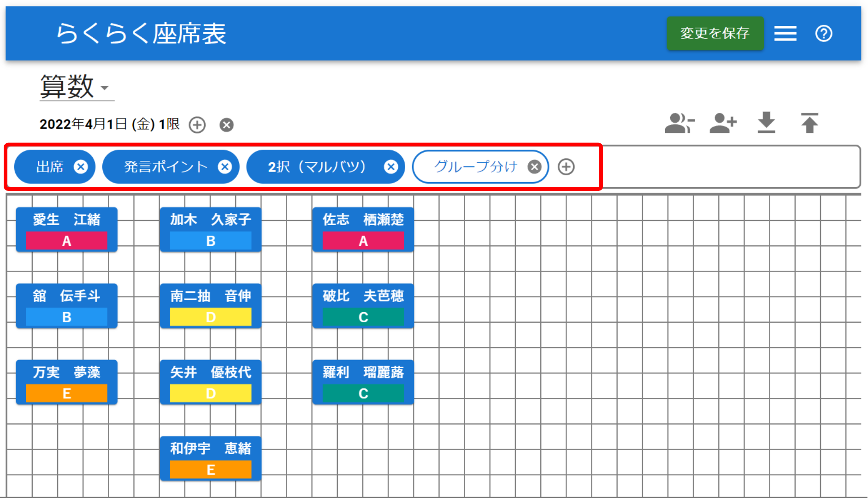Viewport: 868px width, 498px height.
Task: Expand the 算数 subject dropdown
Action: click(x=76, y=87)
